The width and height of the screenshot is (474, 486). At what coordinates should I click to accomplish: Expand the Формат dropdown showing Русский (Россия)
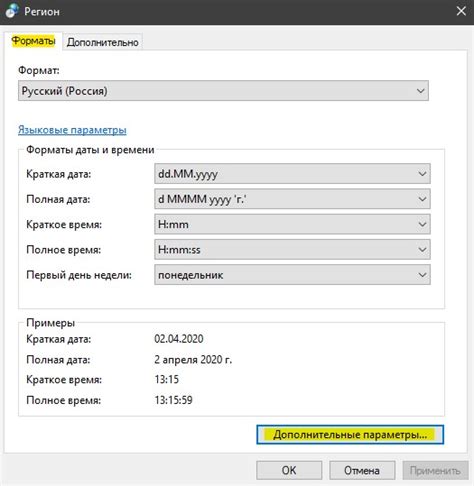click(223, 91)
